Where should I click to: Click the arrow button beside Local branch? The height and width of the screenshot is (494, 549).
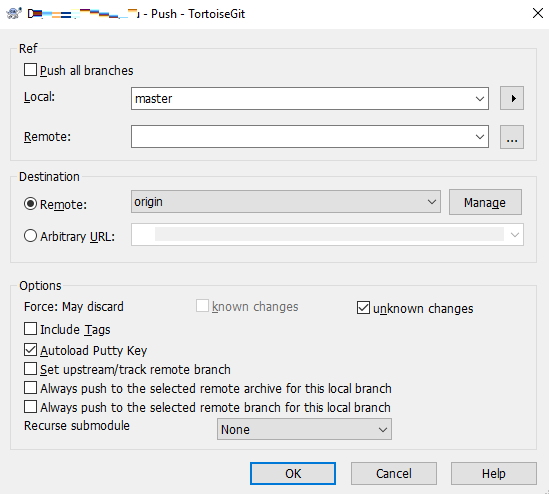512,98
